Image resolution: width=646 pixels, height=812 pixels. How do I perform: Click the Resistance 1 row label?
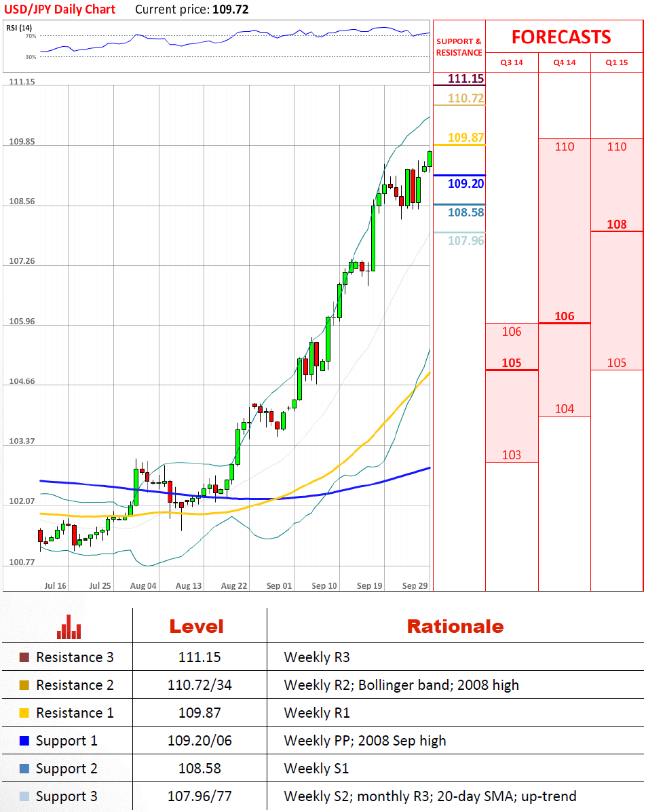click(x=75, y=713)
